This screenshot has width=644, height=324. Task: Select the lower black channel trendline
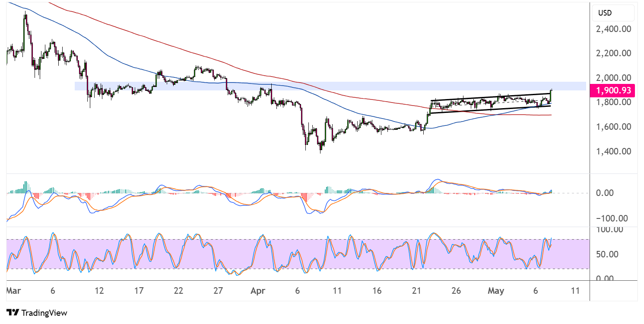point(490,110)
